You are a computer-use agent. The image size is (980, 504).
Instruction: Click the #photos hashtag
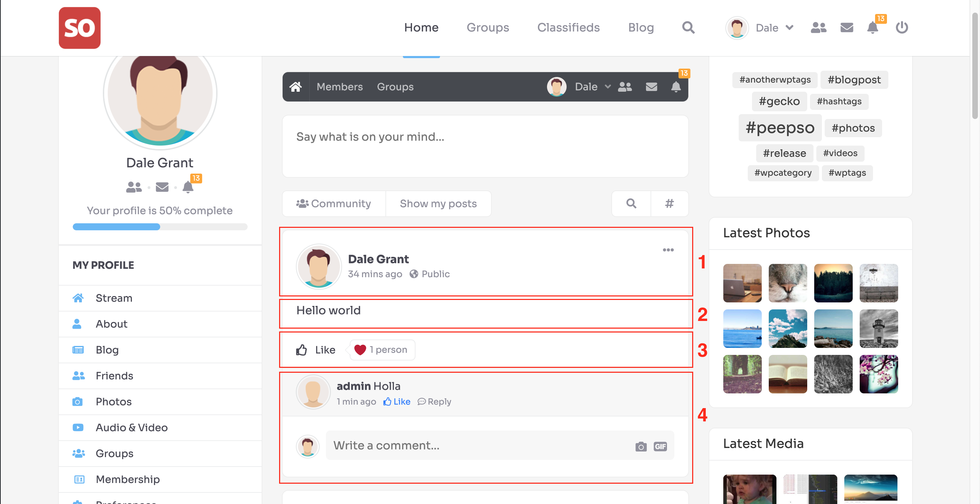pos(853,128)
